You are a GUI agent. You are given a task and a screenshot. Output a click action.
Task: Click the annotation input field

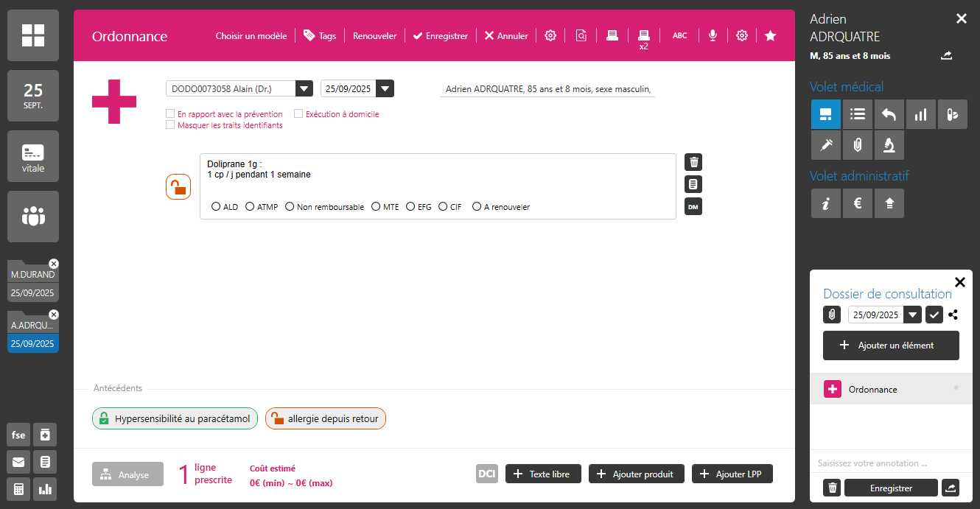click(x=890, y=463)
